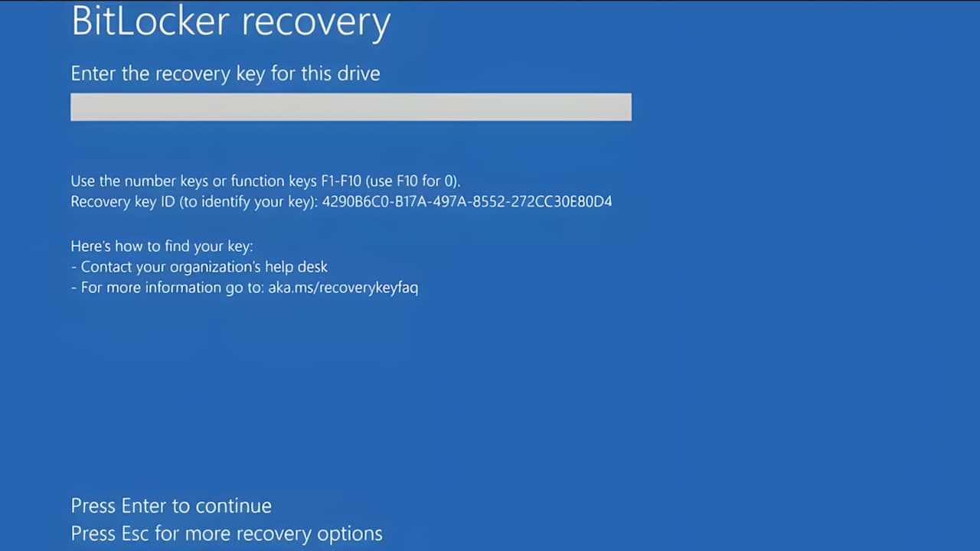Image resolution: width=980 pixels, height=551 pixels.
Task: Click the "help desk" words
Action: tap(296, 267)
